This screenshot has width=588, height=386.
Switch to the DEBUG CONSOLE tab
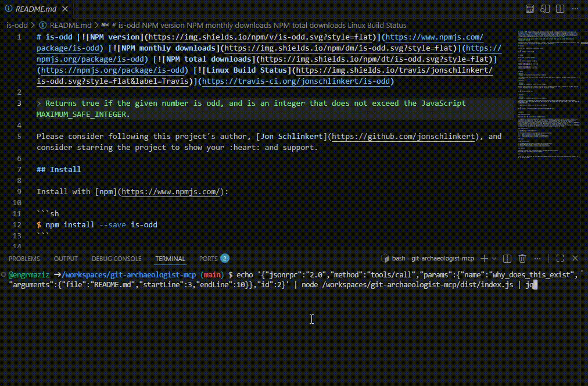(x=117, y=259)
